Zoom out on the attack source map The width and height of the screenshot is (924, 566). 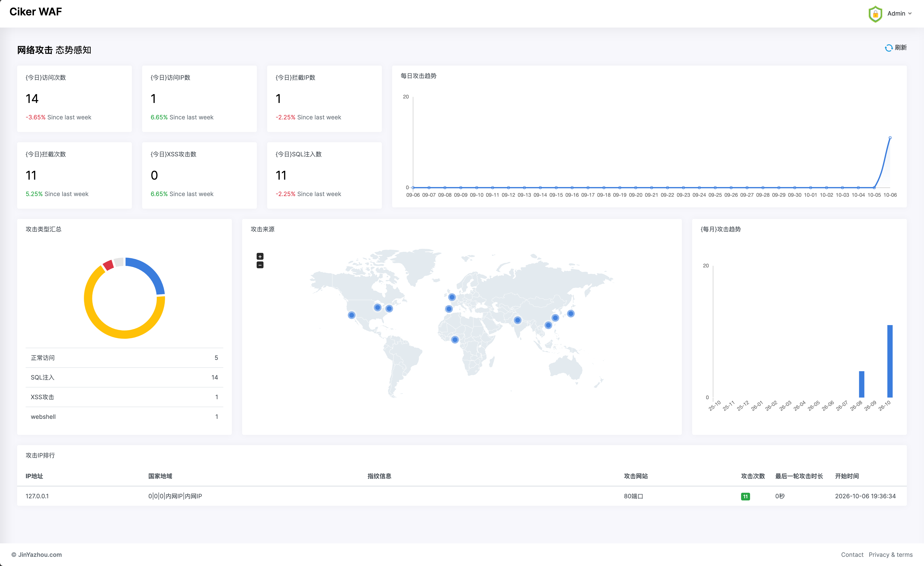tap(260, 265)
